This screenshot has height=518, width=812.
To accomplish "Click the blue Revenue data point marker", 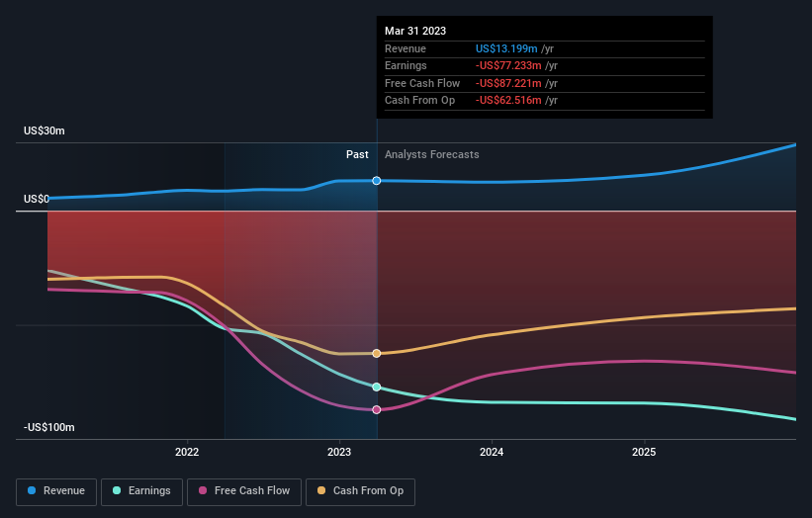I will [x=377, y=181].
